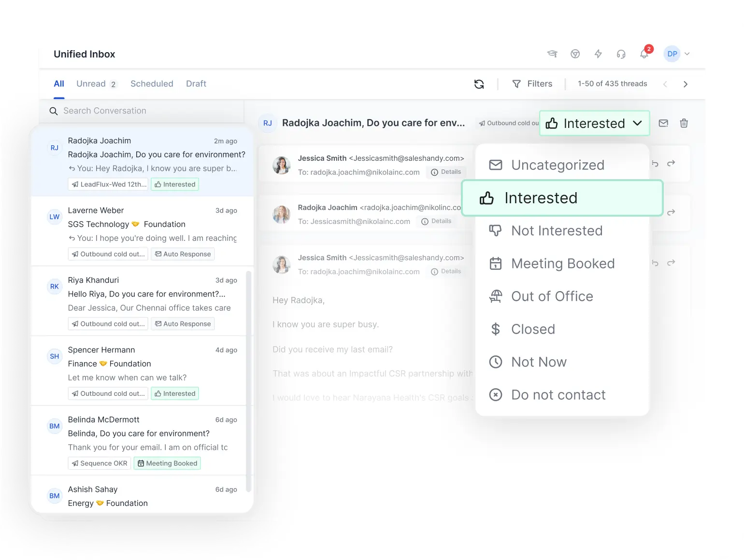Click the lightning bolt icon
This screenshot has height=560, width=744.
click(x=598, y=54)
